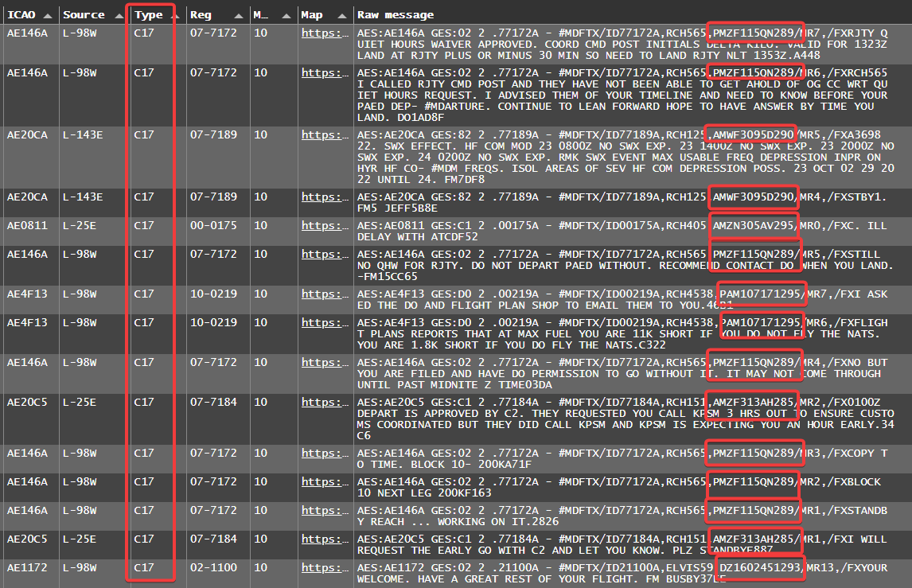912x588 pixels.
Task: Select the QUIET HOURS WAIVER APPROVED raw message
Action: pyautogui.click(x=622, y=45)
